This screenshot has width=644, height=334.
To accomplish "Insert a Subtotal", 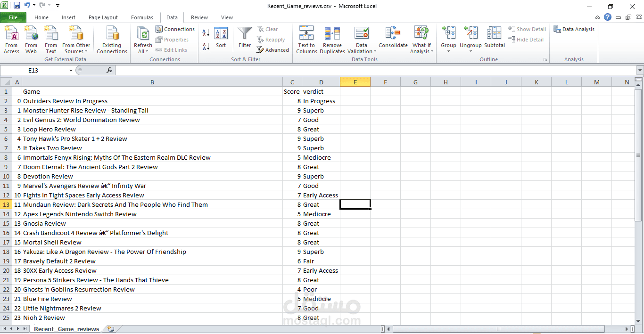I will [494, 38].
